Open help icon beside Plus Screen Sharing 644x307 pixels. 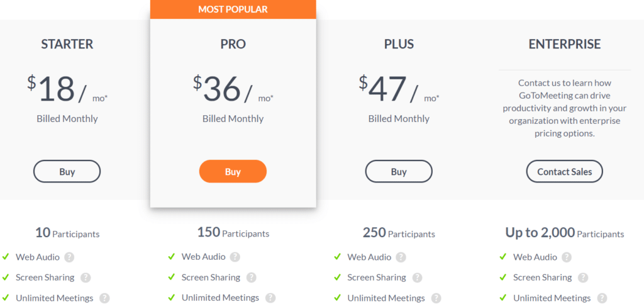click(x=417, y=278)
